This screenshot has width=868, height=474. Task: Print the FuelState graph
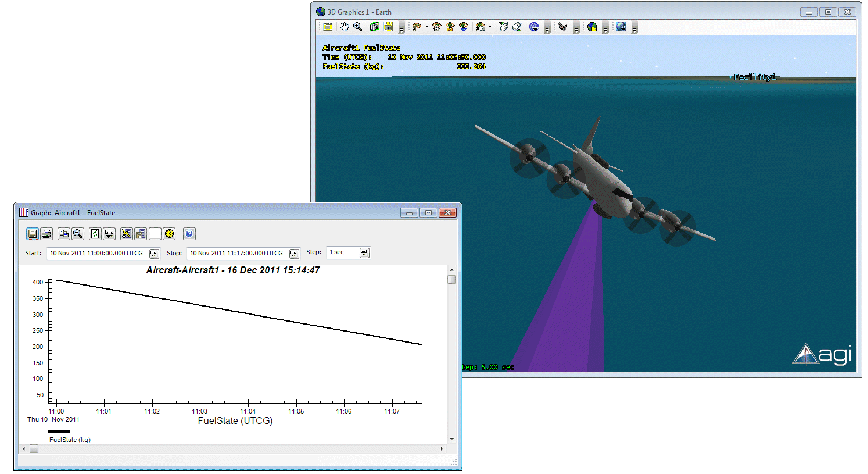click(x=46, y=234)
